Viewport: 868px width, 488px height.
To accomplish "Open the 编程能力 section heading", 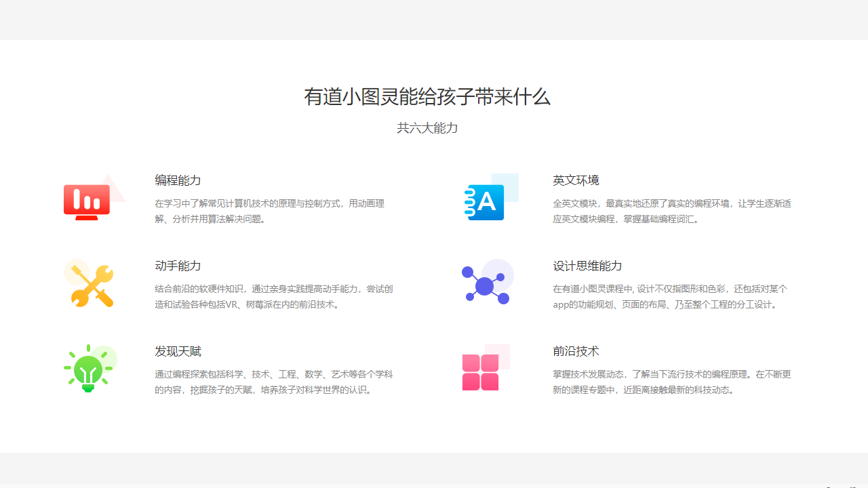I will pos(178,180).
